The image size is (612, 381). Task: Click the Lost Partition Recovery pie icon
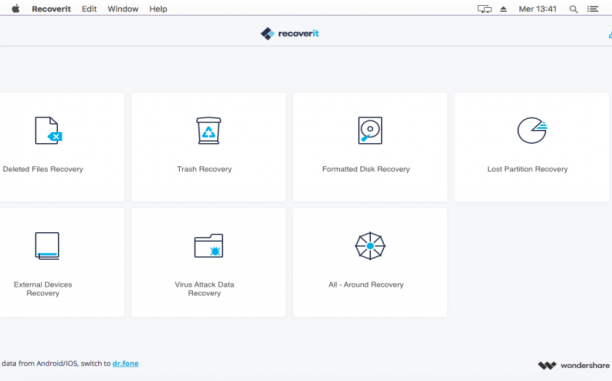(x=532, y=130)
